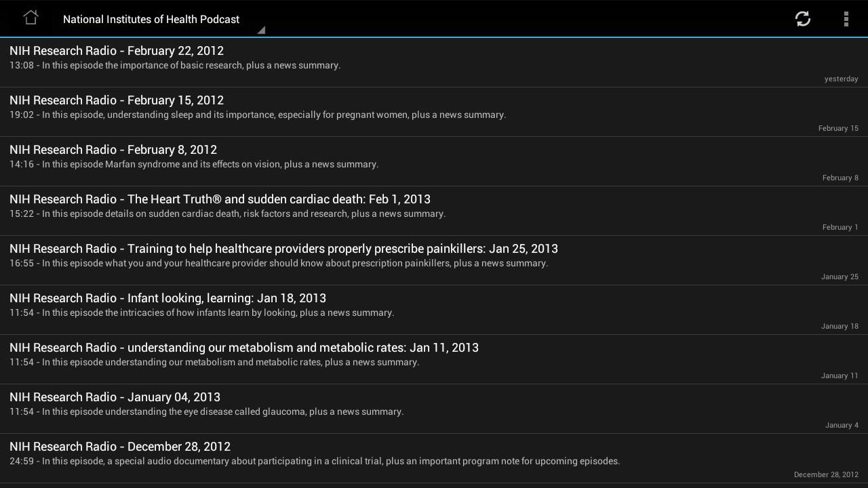Tap the basic research episode description
Screen dimensions: 868x488
[x=175, y=66]
